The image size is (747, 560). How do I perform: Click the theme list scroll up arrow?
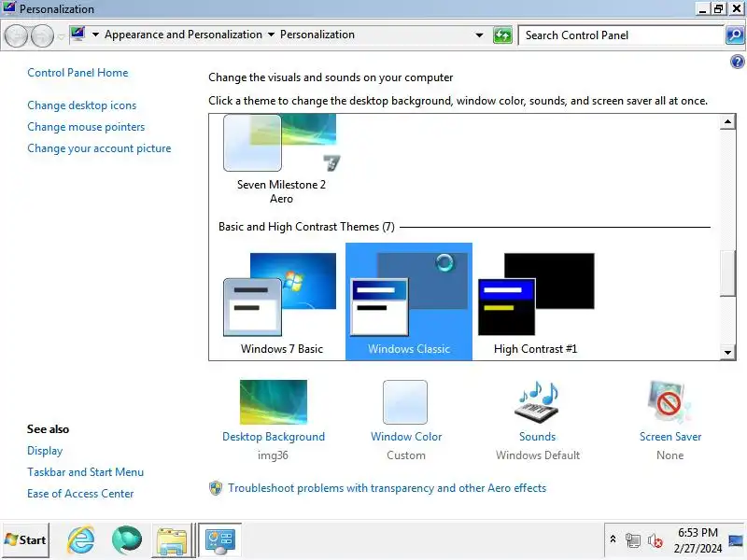point(727,122)
